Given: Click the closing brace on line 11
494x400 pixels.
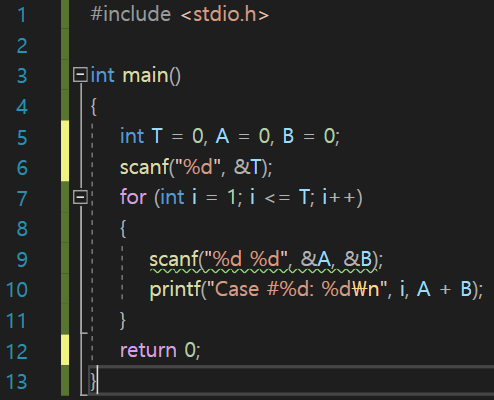Looking at the screenshot, I should [123, 321].
